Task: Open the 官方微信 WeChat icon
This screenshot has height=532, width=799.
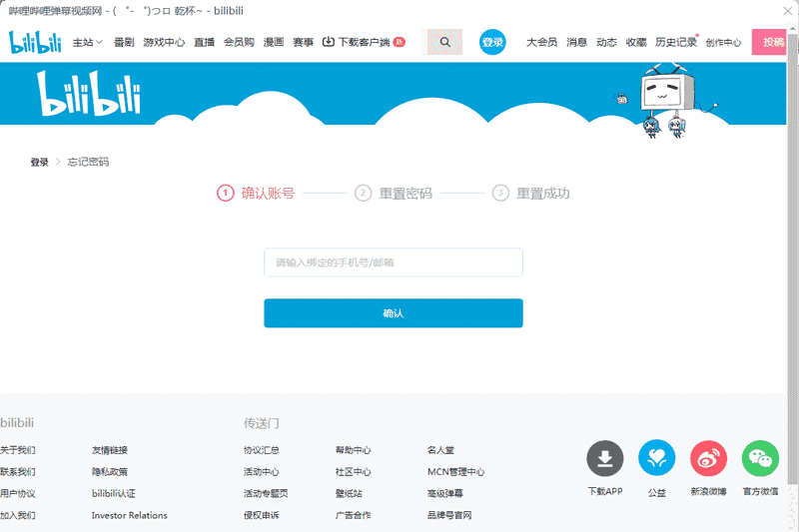Action: click(760, 458)
